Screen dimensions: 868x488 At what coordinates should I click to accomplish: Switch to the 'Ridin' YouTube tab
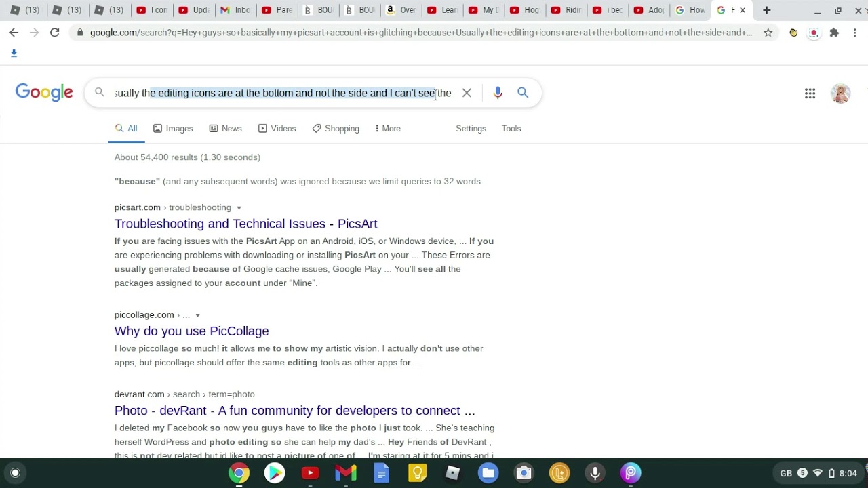click(x=566, y=10)
